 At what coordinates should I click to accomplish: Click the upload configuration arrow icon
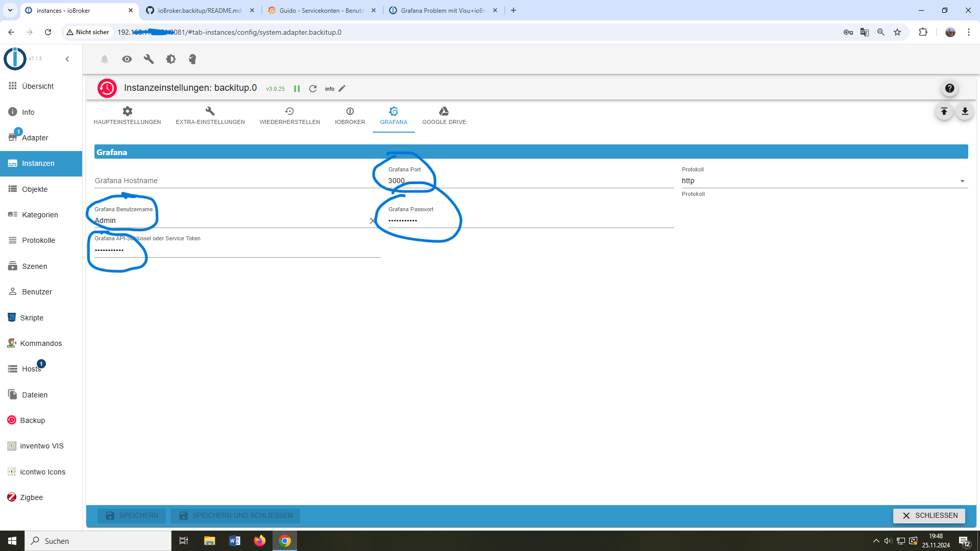click(x=944, y=112)
